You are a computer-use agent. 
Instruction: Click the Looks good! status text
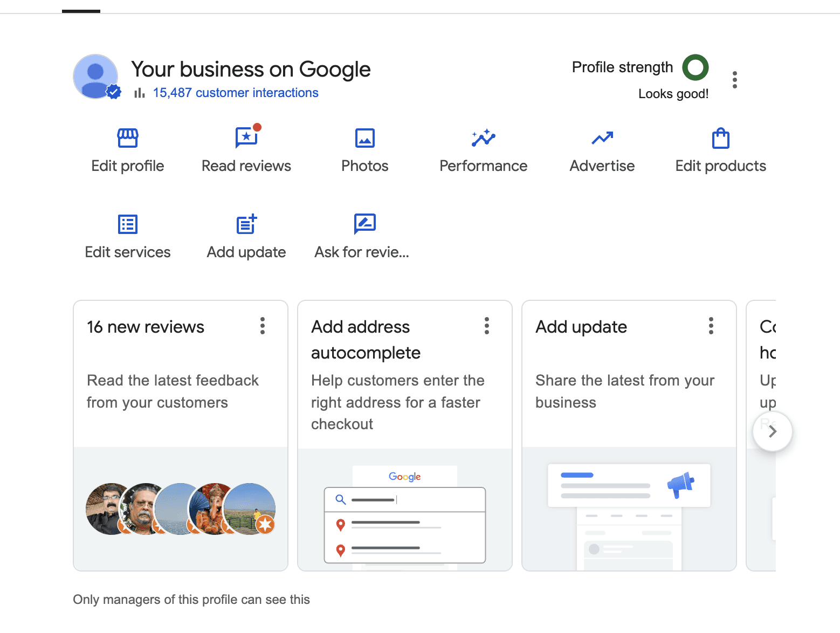coord(673,94)
